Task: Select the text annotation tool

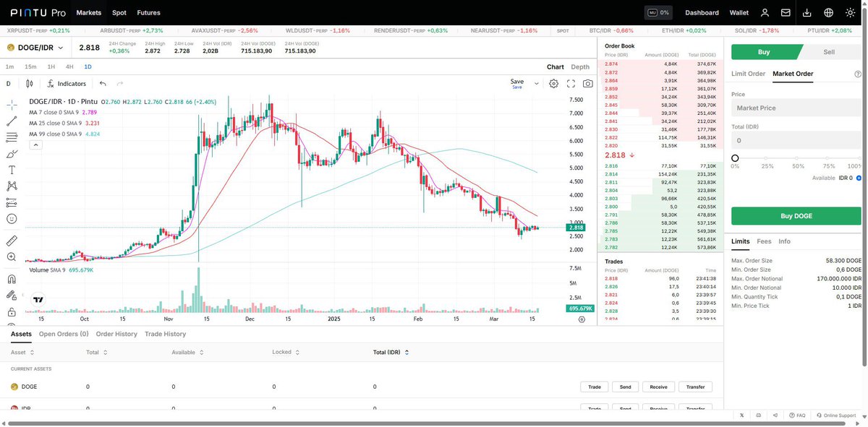Action: click(12, 170)
